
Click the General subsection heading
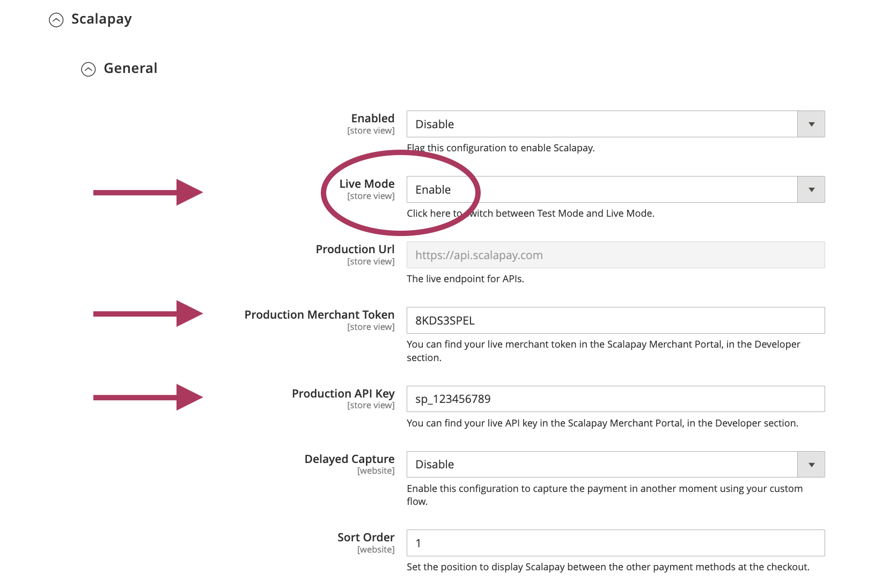(130, 68)
